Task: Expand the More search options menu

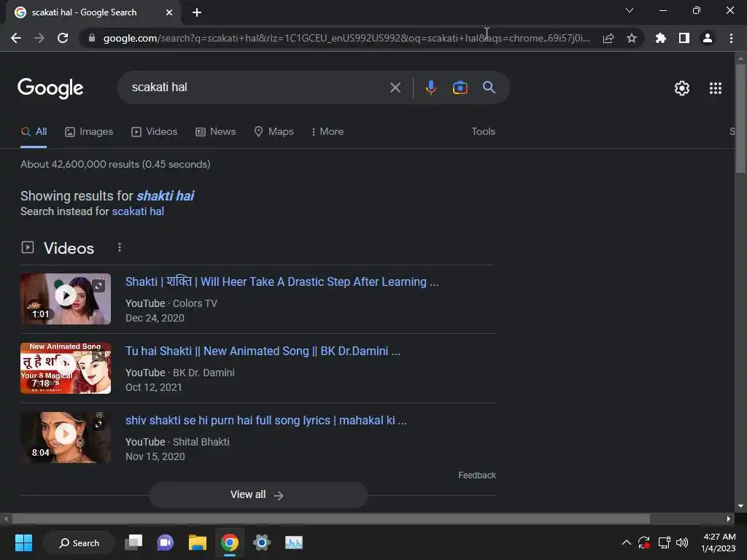Action: tap(328, 132)
